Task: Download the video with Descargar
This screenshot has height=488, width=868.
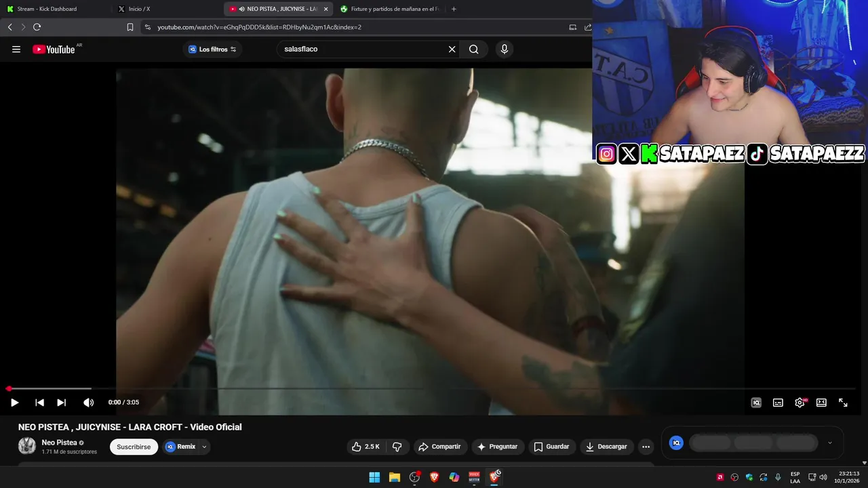Action: 607,447
